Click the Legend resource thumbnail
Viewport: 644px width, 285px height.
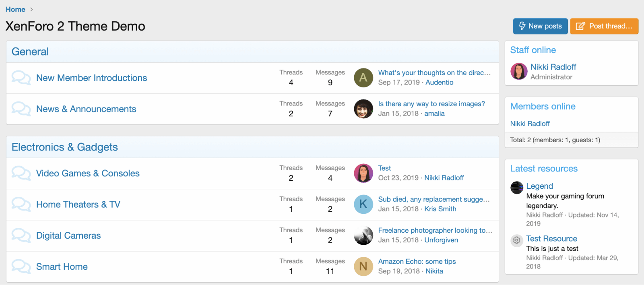pos(516,188)
